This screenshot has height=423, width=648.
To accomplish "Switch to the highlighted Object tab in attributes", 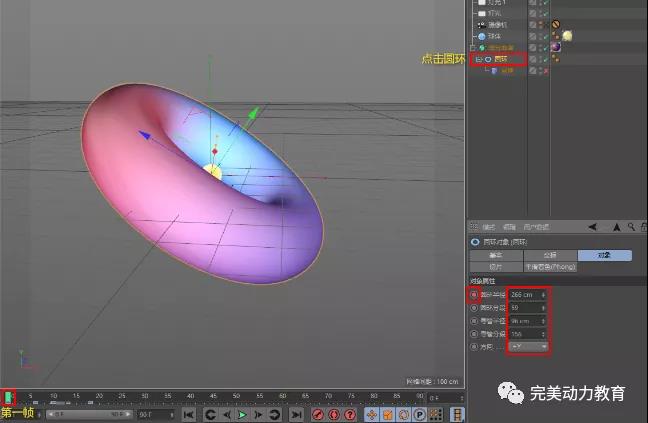I will click(x=604, y=256).
